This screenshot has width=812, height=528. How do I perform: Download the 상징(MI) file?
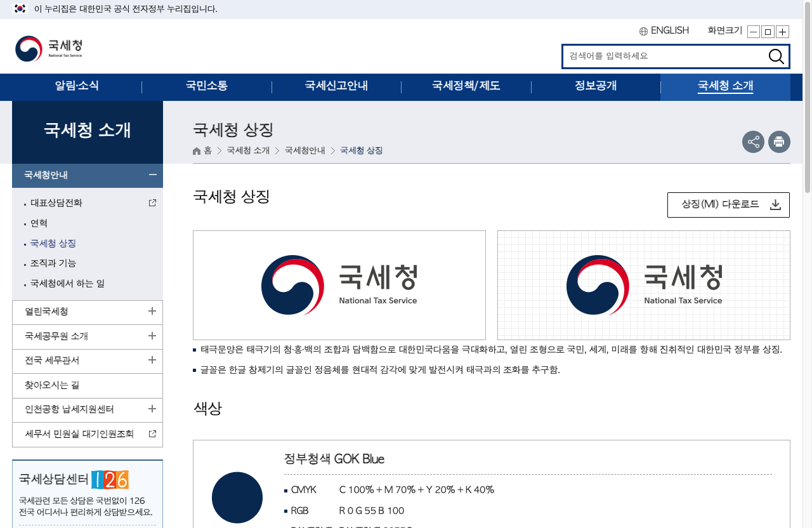(x=728, y=204)
